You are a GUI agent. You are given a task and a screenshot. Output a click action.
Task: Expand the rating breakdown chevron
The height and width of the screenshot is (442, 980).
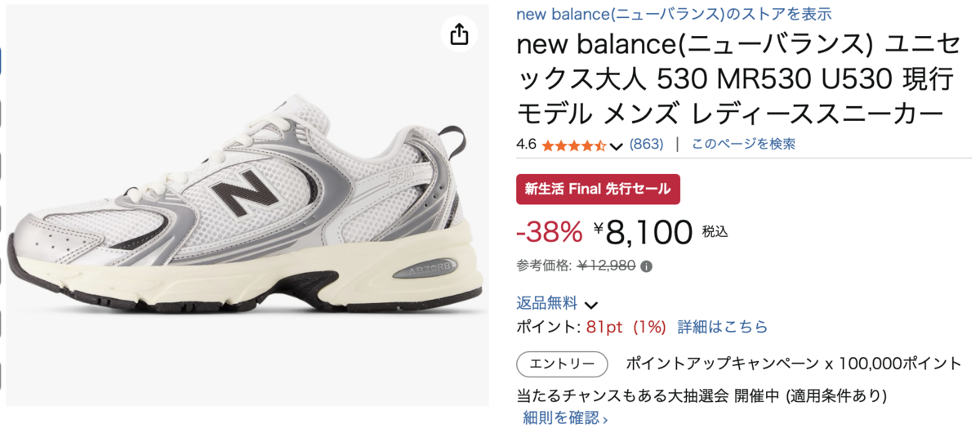(617, 146)
